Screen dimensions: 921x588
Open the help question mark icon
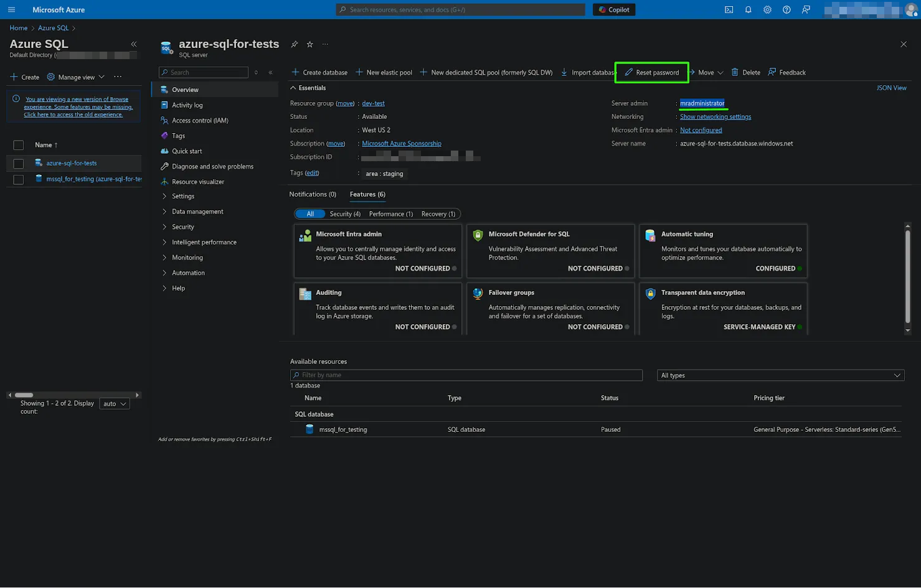click(x=786, y=9)
